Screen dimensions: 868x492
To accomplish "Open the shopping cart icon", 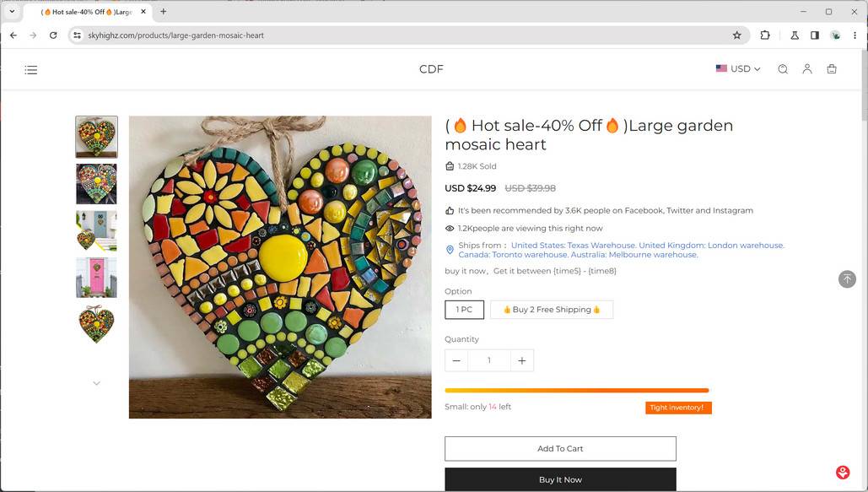I will pyautogui.click(x=832, y=69).
